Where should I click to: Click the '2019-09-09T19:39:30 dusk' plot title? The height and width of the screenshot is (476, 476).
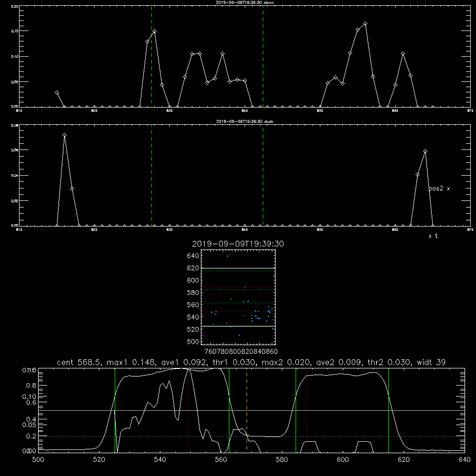tap(245, 121)
